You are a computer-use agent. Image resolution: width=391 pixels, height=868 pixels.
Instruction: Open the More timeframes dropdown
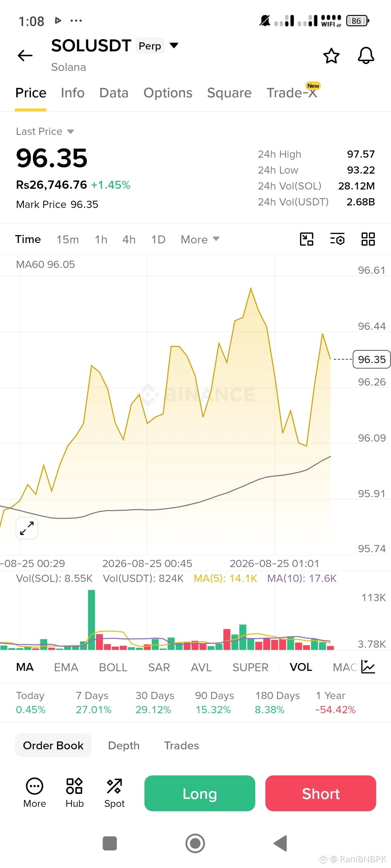pyautogui.click(x=200, y=239)
